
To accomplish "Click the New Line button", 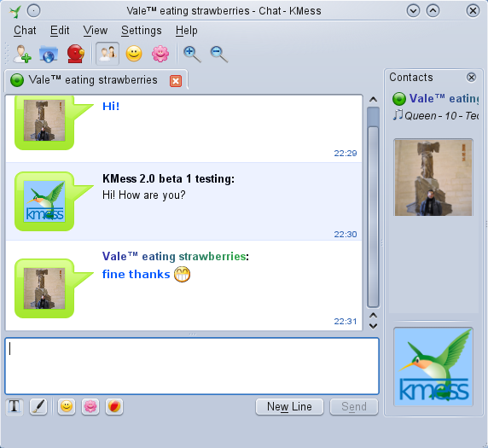I will (x=289, y=407).
